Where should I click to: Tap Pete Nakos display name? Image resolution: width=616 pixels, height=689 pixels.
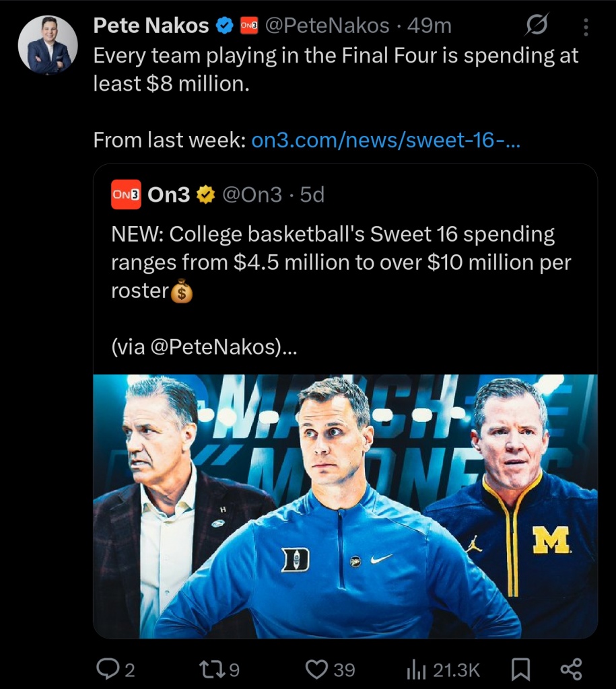[x=151, y=26]
